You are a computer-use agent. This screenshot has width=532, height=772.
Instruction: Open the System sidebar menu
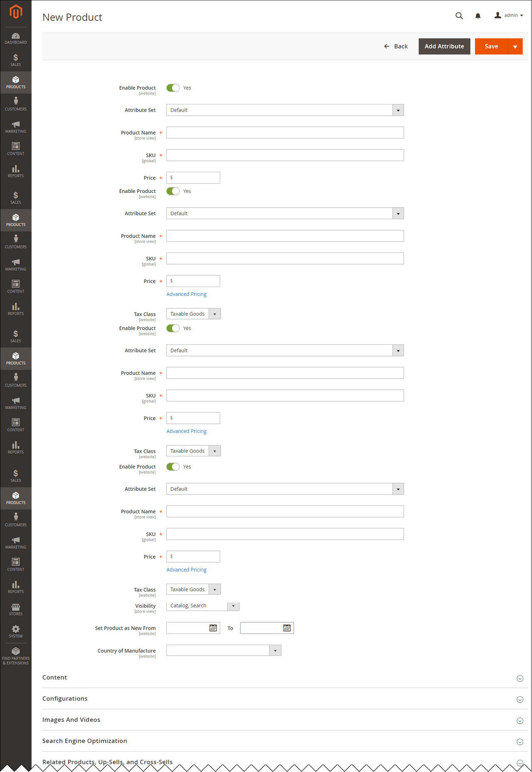pos(16,632)
